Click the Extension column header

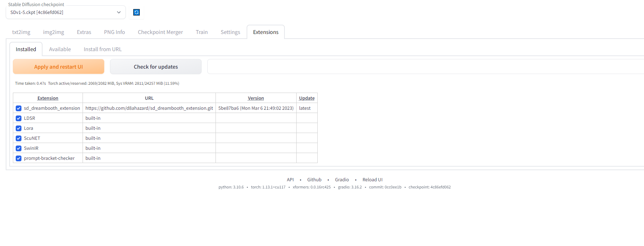[x=48, y=98]
